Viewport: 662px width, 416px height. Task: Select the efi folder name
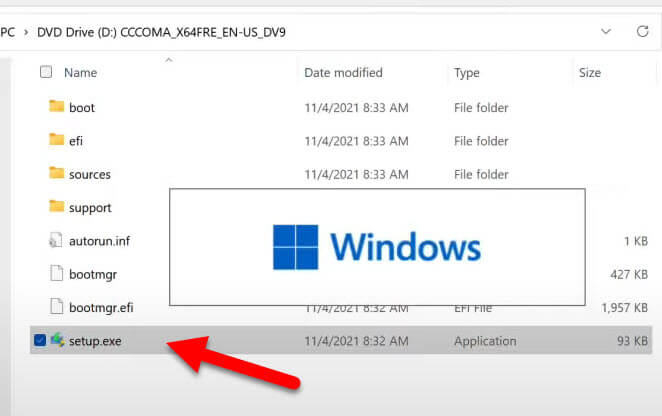[x=76, y=141]
